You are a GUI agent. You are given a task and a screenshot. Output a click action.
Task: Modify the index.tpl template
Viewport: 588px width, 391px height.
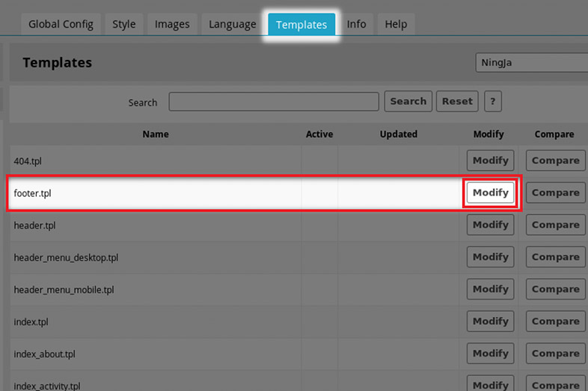point(491,321)
